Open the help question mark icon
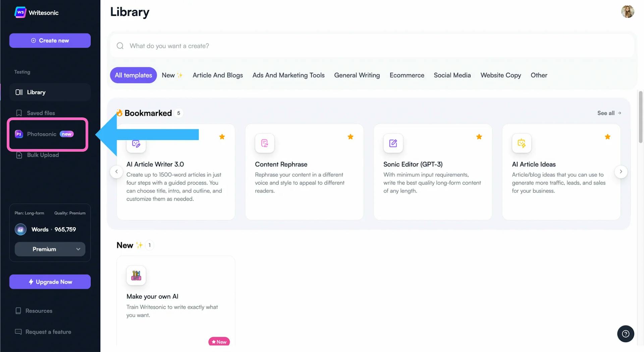This screenshot has height=352, width=644. 626,334
